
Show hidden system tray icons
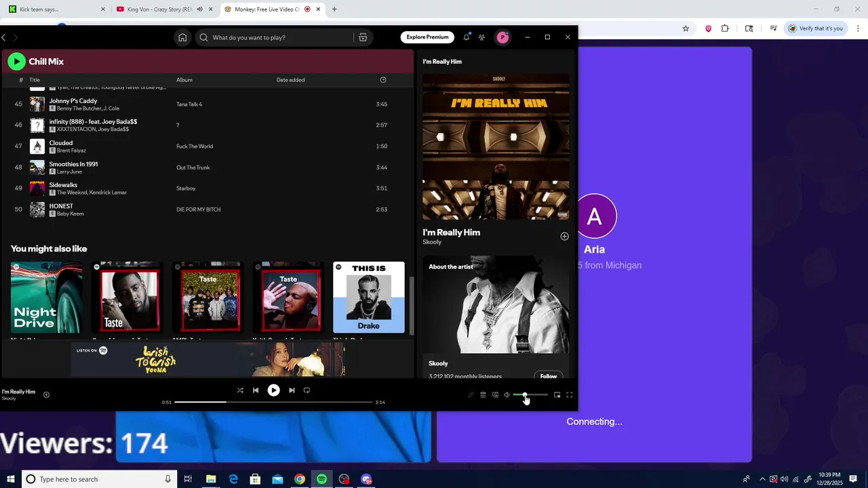[x=762, y=479]
